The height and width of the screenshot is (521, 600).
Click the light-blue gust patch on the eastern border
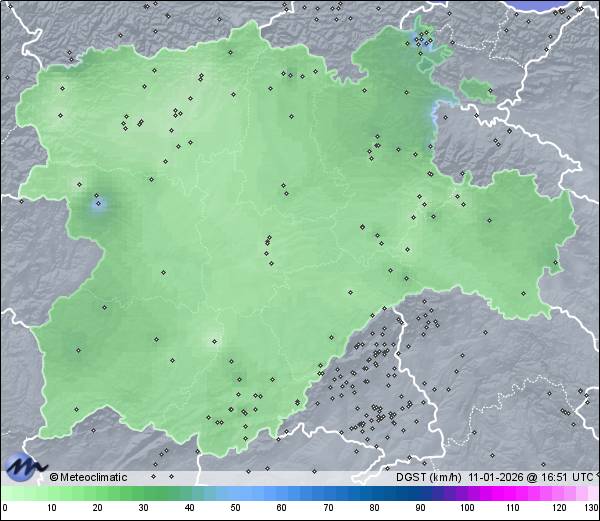[x=436, y=113]
